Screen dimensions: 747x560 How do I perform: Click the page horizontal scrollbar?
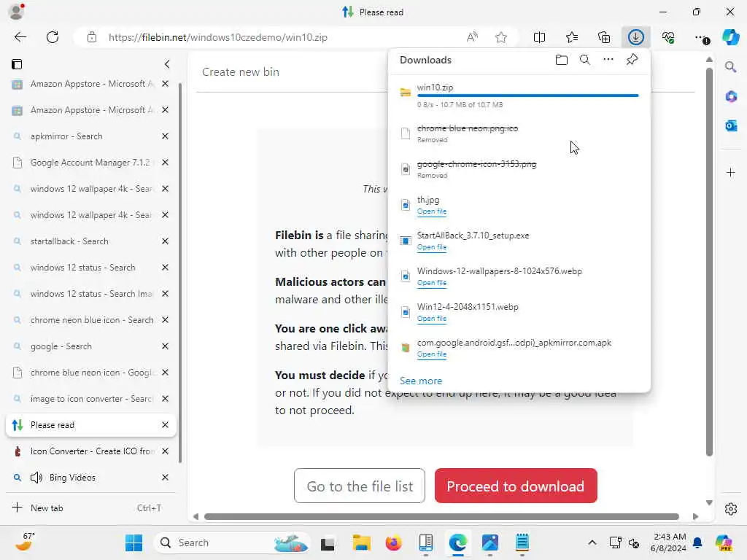[441, 517]
